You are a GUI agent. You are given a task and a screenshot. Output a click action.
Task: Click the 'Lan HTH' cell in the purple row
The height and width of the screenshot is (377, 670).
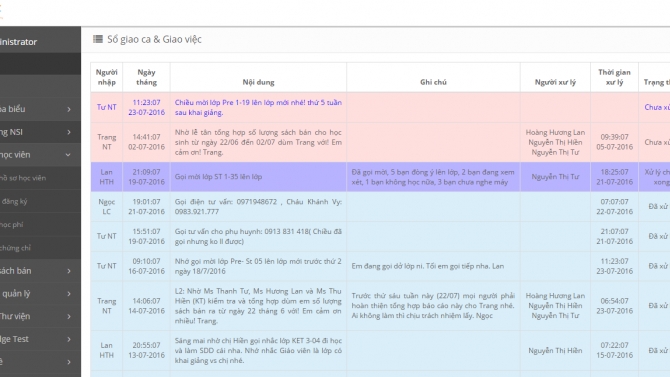pos(106,177)
